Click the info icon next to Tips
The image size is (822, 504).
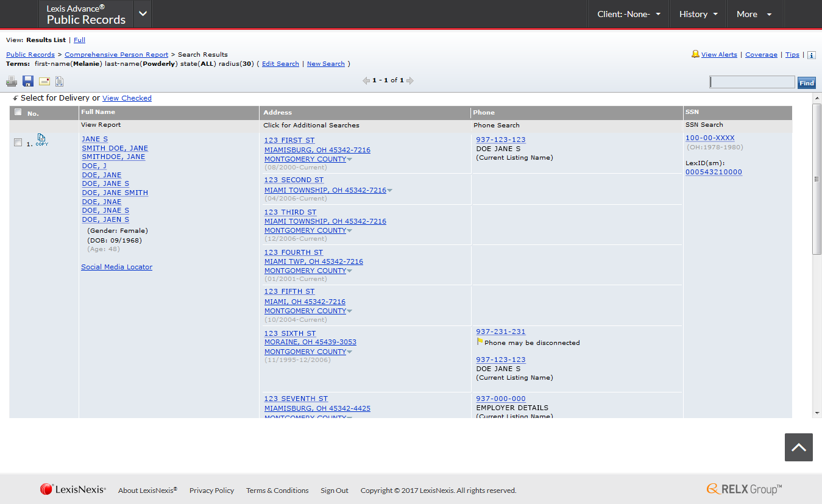[x=811, y=55]
